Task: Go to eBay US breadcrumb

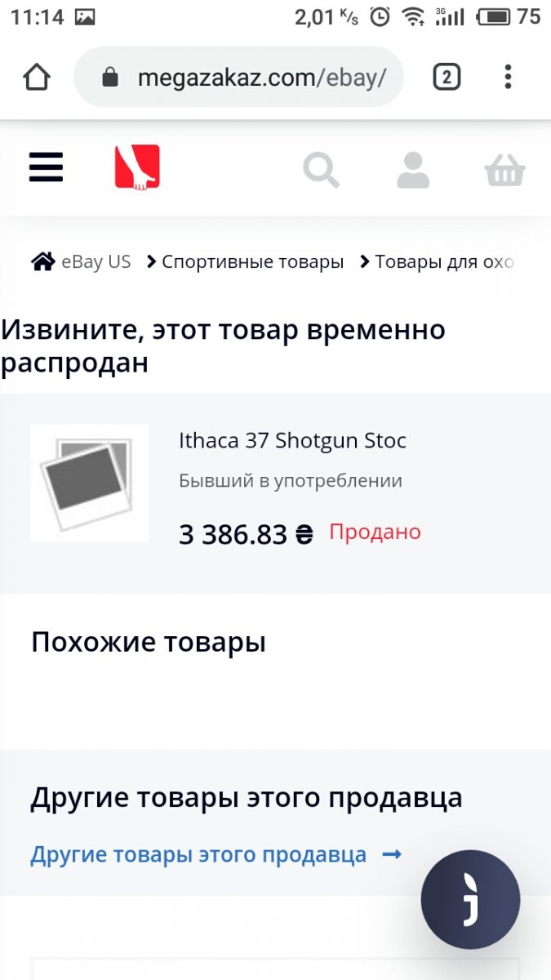Action: click(x=96, y=262)
